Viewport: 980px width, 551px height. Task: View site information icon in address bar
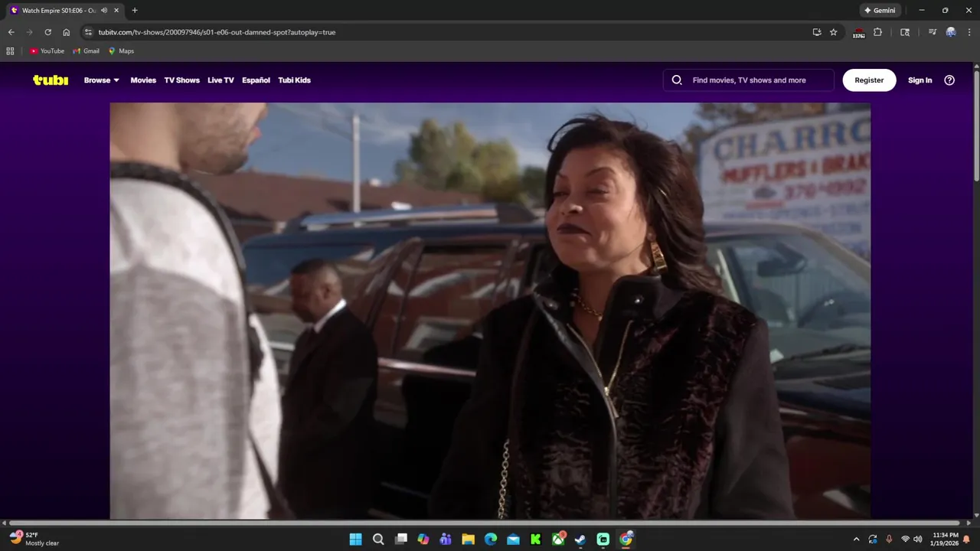pos(88,32)
